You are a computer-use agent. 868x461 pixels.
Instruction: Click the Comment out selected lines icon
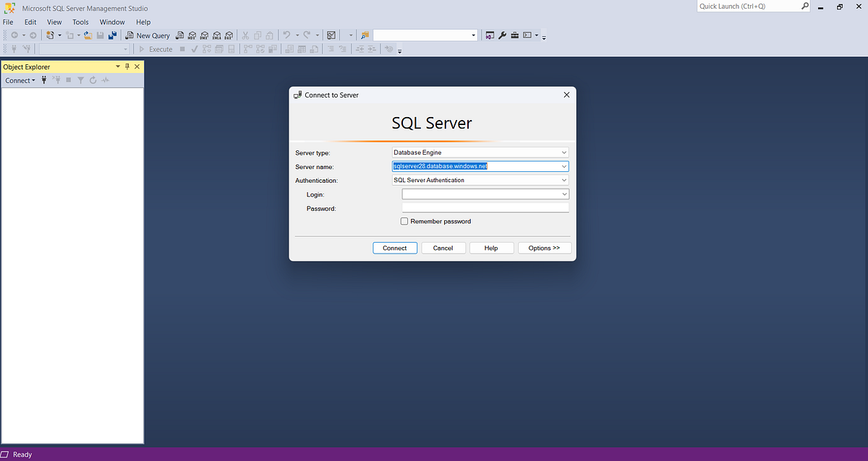click(x=331, y=49)
